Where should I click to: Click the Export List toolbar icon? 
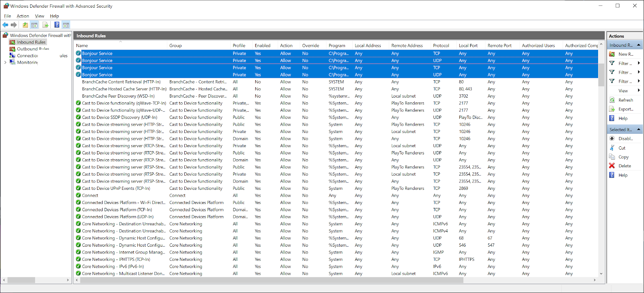pyautogui.click(x=45, y=25)
